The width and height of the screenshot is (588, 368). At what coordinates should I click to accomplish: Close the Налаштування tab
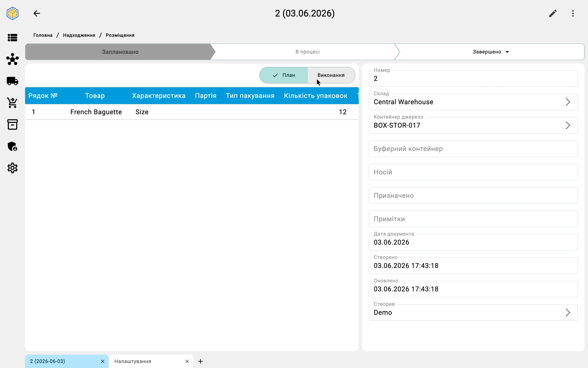click(187, 361)
